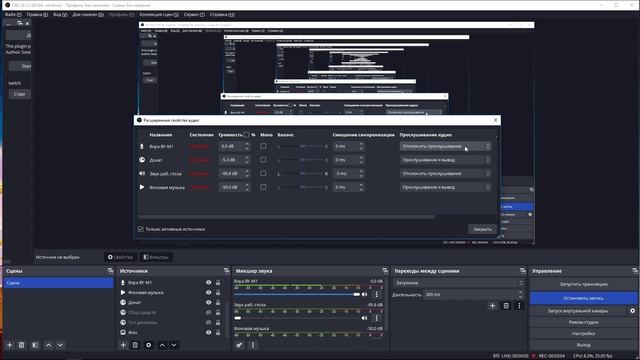
Task: Increase sync offset stepper for Boya BY-M1
Action: pyautogui.click(x=361, y=144)
